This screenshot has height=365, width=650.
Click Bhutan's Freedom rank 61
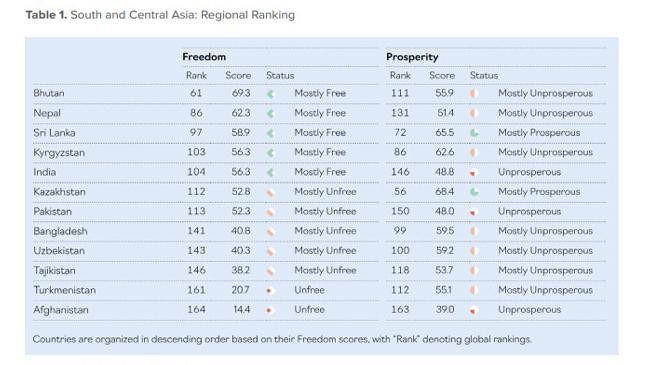(x=196, y=93)
